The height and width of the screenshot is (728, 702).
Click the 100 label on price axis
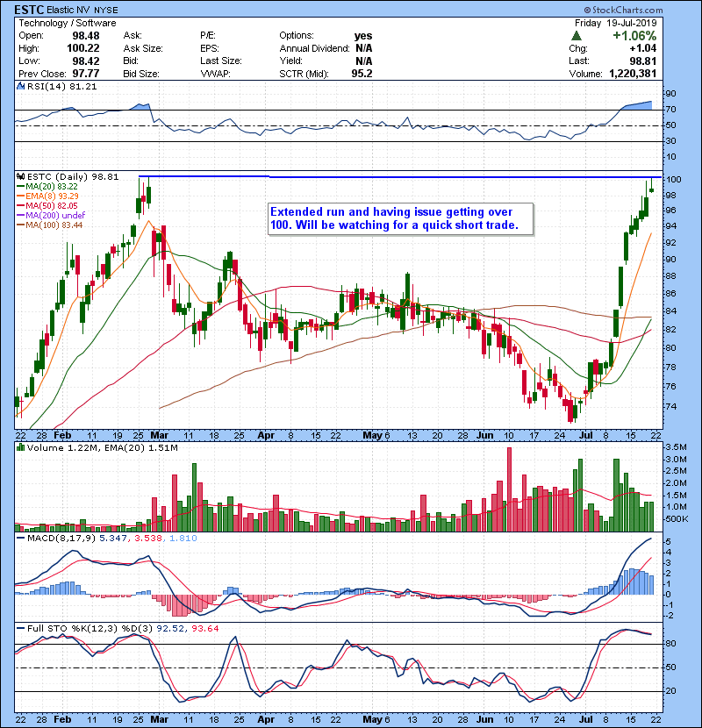tap(673, 179)
